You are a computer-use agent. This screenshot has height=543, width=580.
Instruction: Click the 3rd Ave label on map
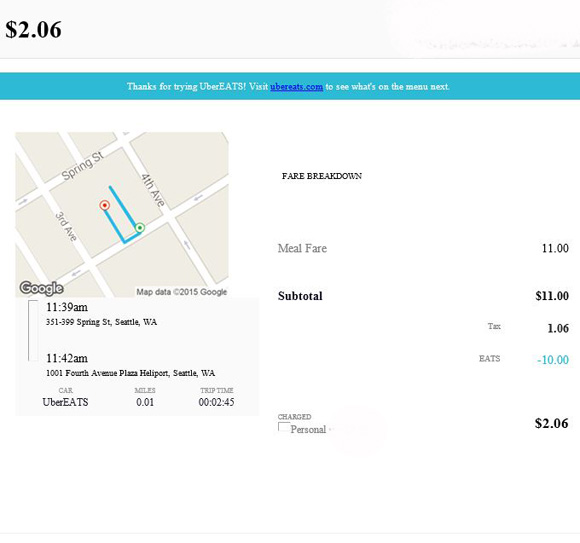tap(66, 227)
